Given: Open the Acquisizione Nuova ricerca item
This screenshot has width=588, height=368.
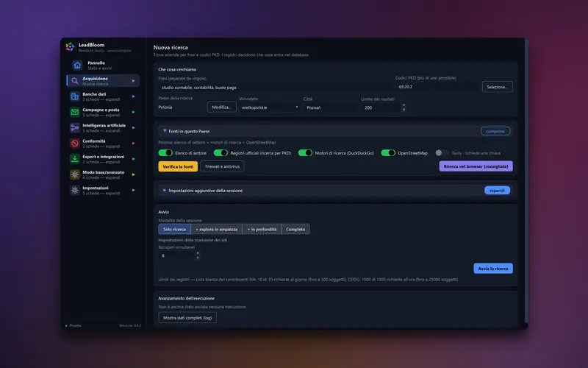Looking at the screenshot, I should point(103,81).
